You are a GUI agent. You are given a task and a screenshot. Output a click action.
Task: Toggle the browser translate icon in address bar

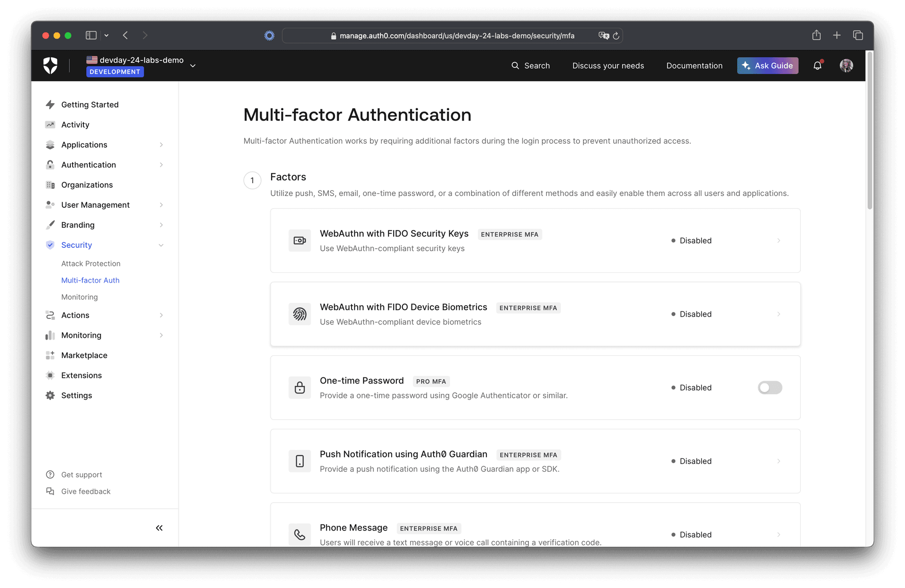[604, 35]
